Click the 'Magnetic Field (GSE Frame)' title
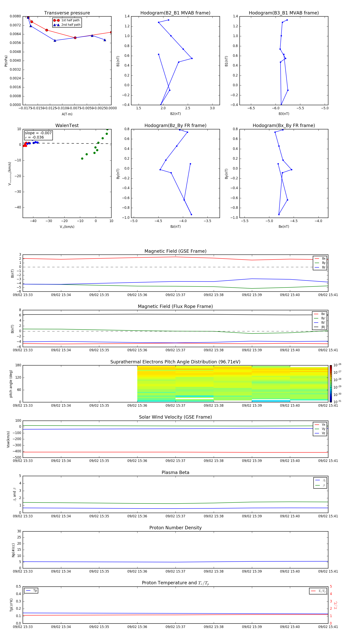351x644 pixels. (175, 251)
